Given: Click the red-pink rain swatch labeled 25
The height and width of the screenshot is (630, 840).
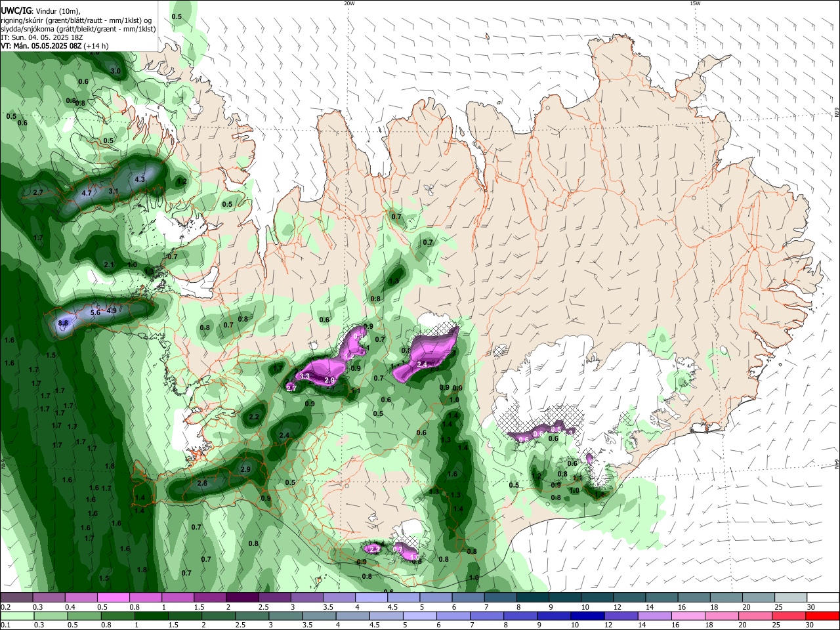Looking at the screenshot, I should [x=789, y=616].
